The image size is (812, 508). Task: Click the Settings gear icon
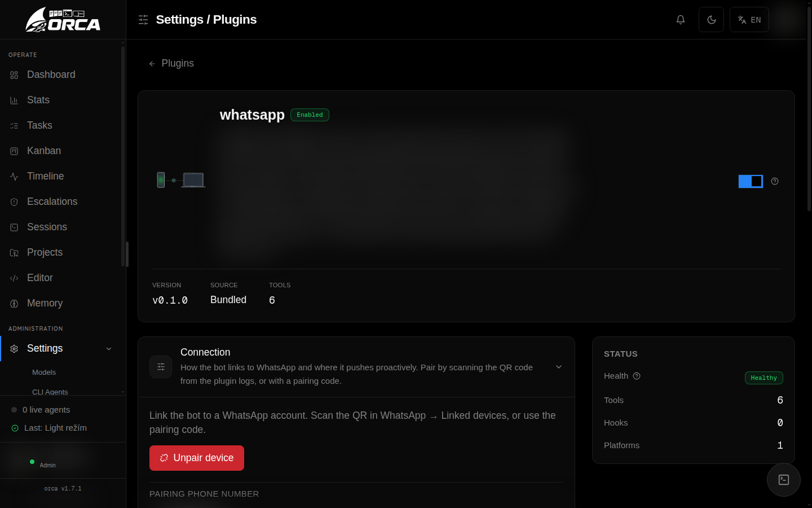pyautogui.click(x=14, y=349)
